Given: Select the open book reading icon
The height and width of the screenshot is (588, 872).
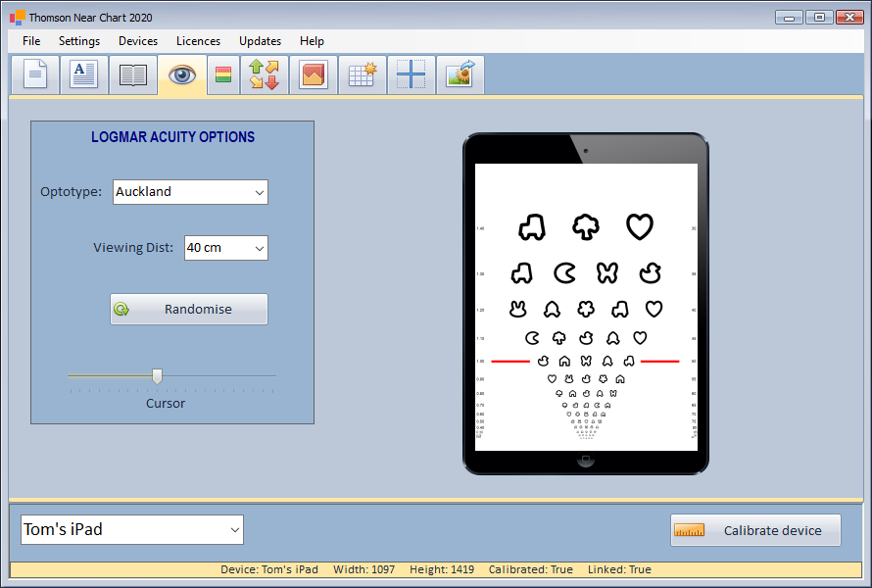Looking at the screenshot, I should 133,75.
